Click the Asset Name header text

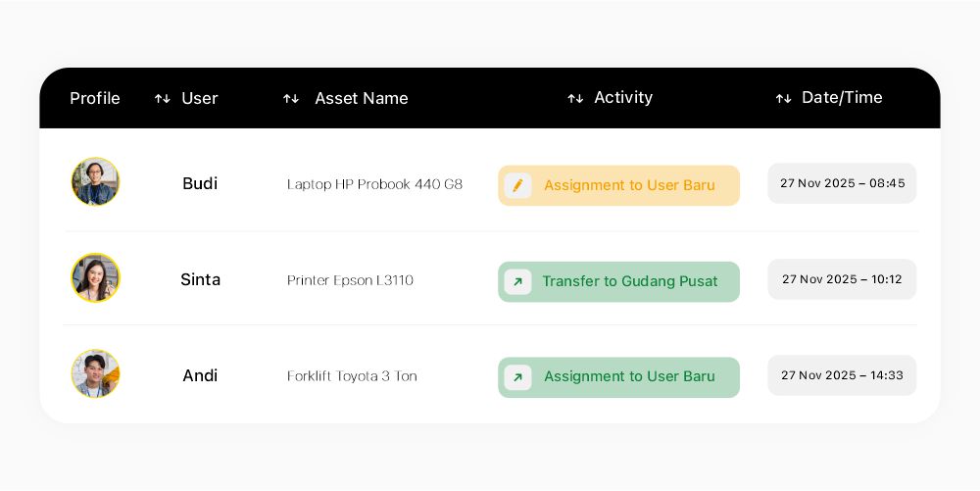point(362,98)
